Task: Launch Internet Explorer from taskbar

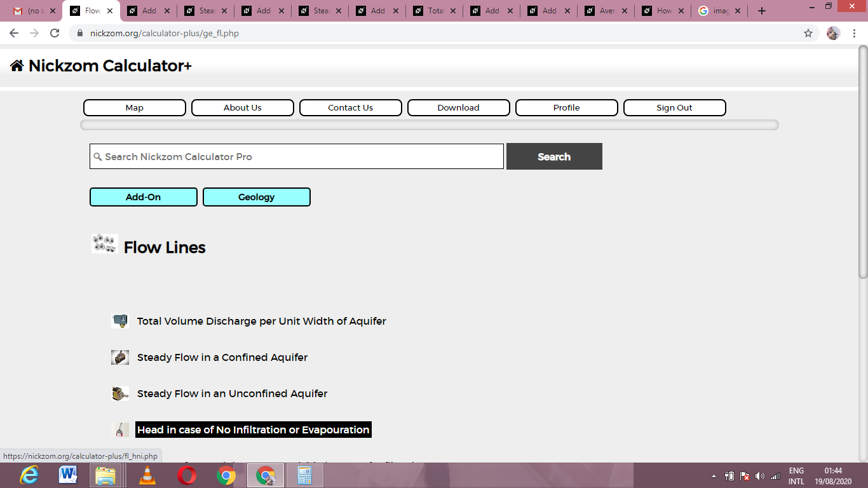Action: pyautogui.click(x=29, y=475)
